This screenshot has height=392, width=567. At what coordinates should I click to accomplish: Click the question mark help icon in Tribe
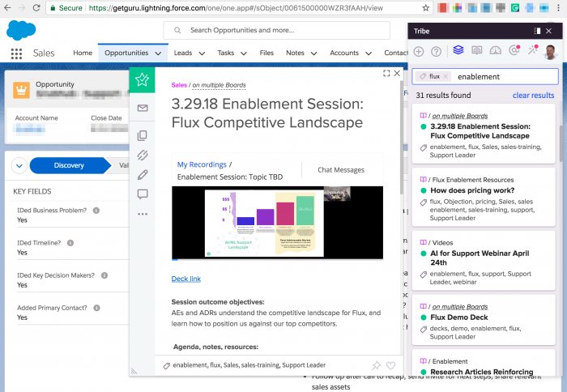436,52
